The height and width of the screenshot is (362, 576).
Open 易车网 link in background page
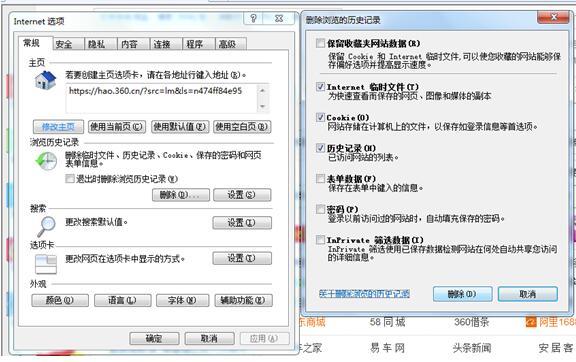tap(387, 348)
